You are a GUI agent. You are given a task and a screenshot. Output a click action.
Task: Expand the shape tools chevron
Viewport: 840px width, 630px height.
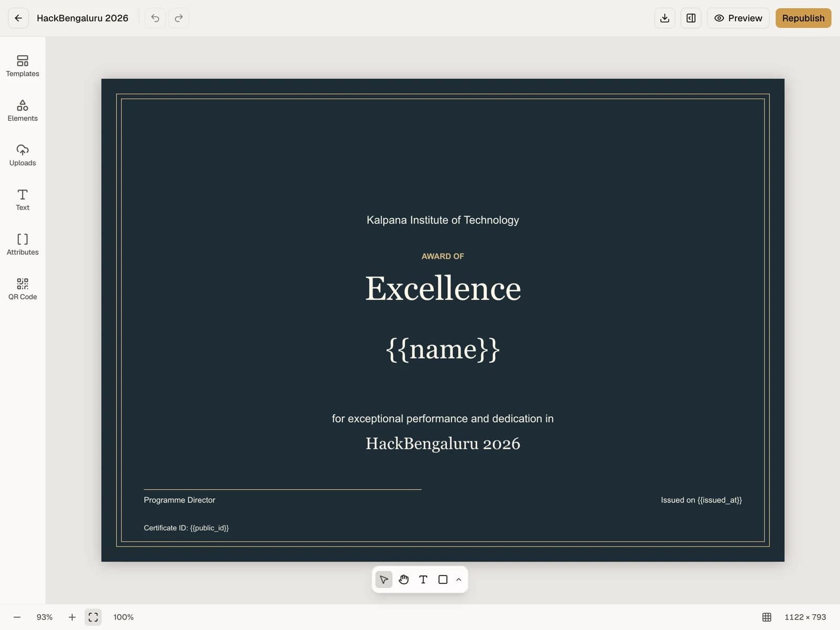[459, 580]
